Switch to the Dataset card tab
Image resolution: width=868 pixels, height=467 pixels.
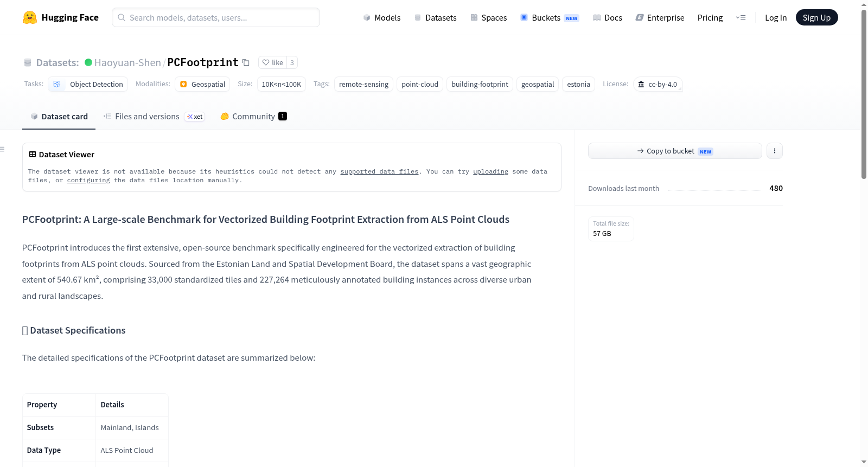pyautogui.click(x=59, y=117)
